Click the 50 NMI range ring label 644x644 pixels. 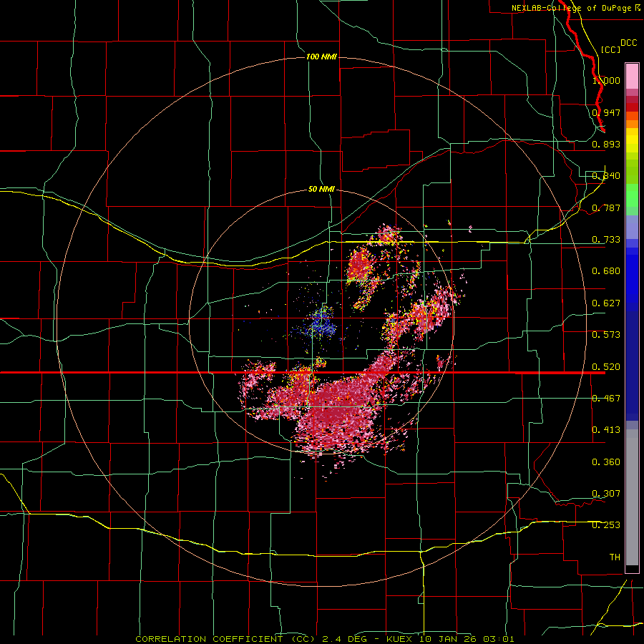click(321, 190)
